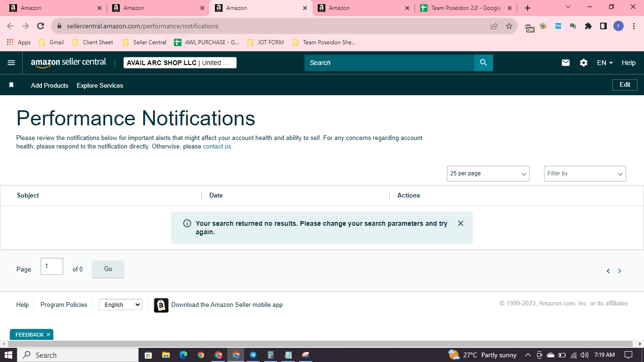Go to previous page arrow

608,271
